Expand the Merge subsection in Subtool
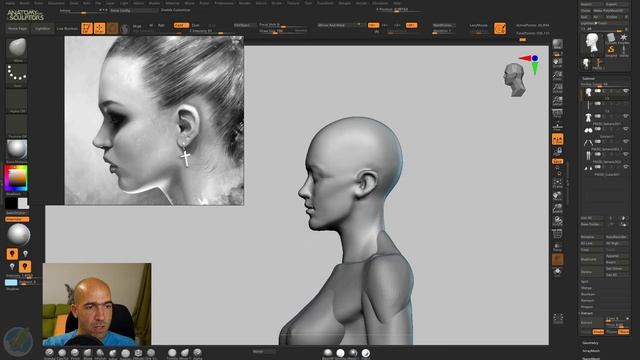Screen dimensions: 640x360 [586, 288]
